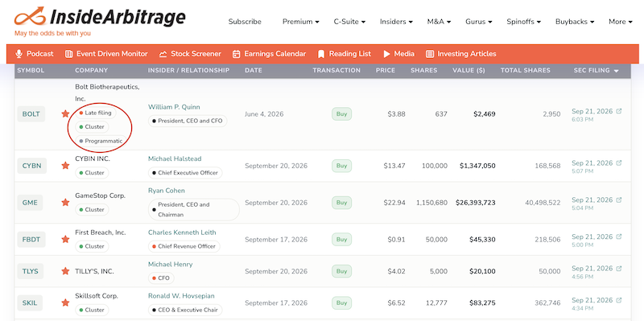Click the Late filing tag

point(96,113)
